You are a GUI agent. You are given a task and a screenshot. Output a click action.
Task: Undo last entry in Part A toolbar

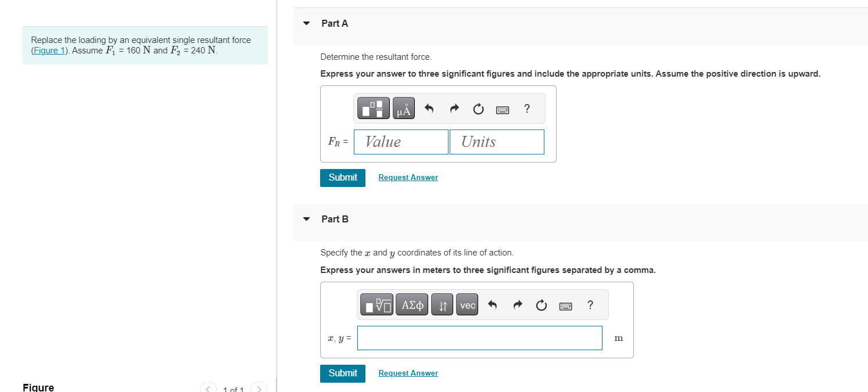tap(429, 109)
